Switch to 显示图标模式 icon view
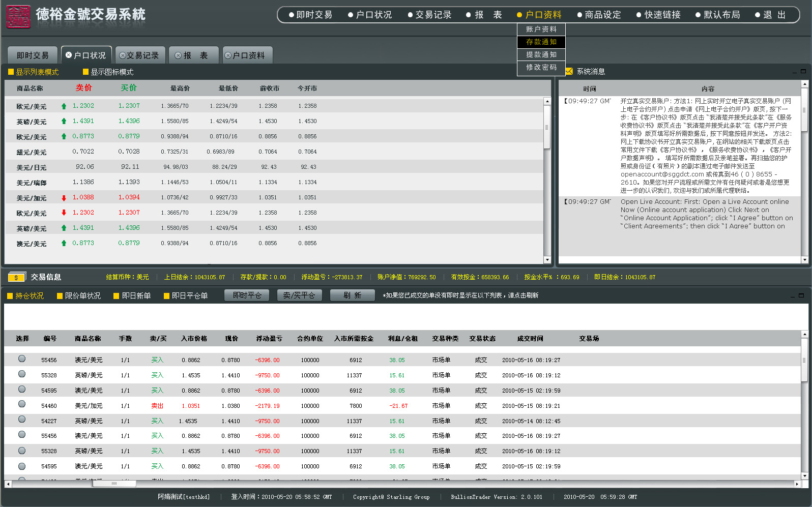The image size is (812, 507). [108, 72]
